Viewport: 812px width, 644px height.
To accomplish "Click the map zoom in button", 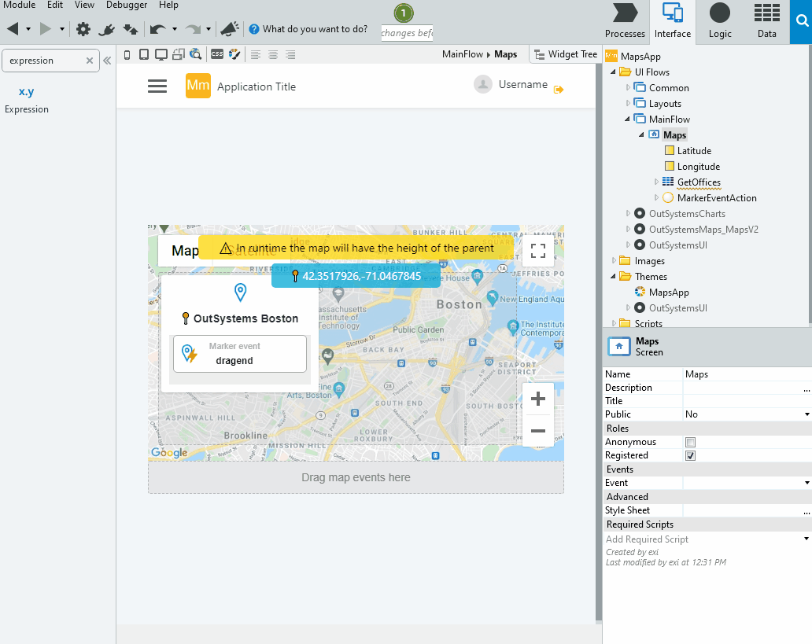I will pyautogui.click(x=537, y=399).
